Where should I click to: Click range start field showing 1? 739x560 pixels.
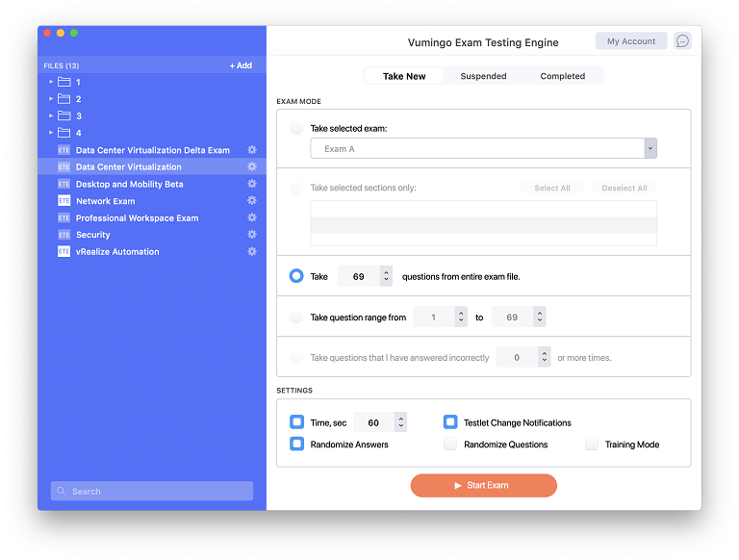coord(434,317)
